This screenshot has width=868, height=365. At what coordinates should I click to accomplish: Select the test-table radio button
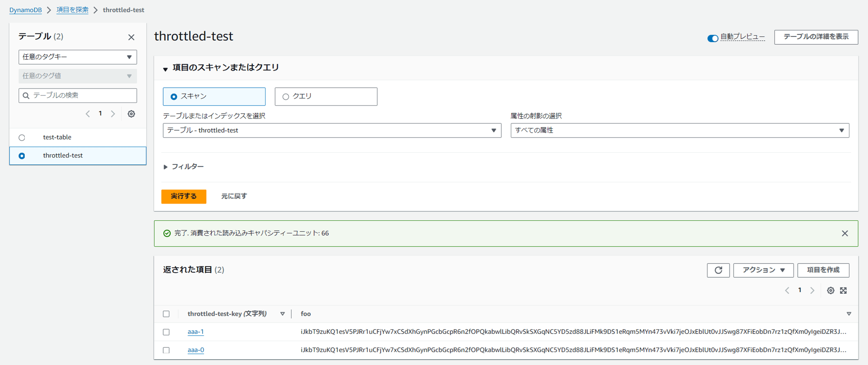22,138
